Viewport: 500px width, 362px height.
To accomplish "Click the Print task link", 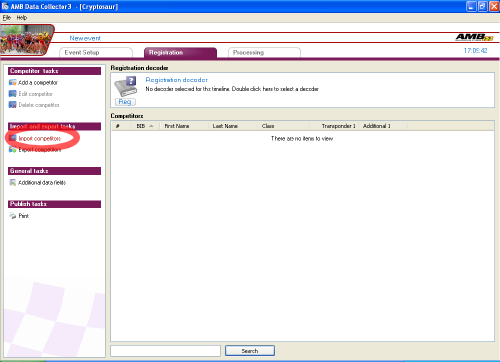I will tap(24, 216).
